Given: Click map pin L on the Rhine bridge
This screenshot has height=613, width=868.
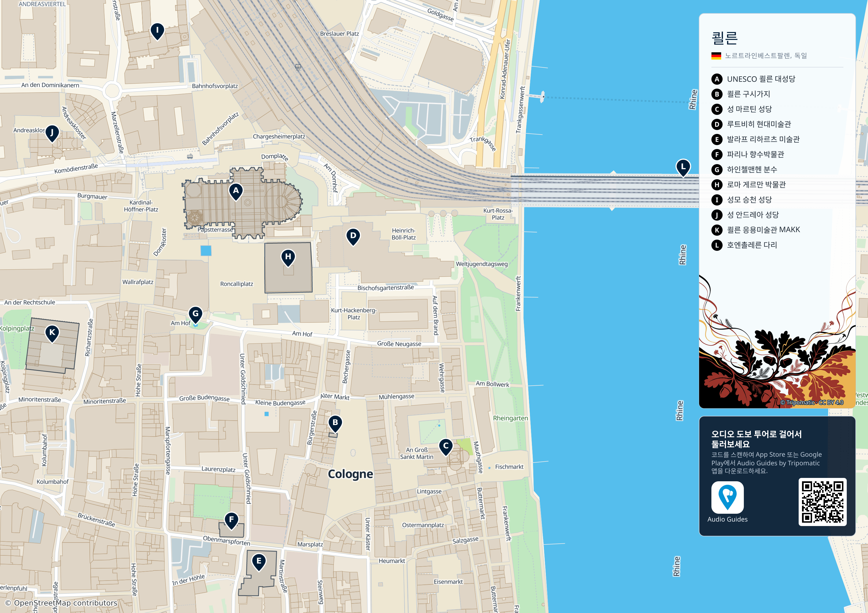Looking at the screenshot, I should click(x=683, y=168).
